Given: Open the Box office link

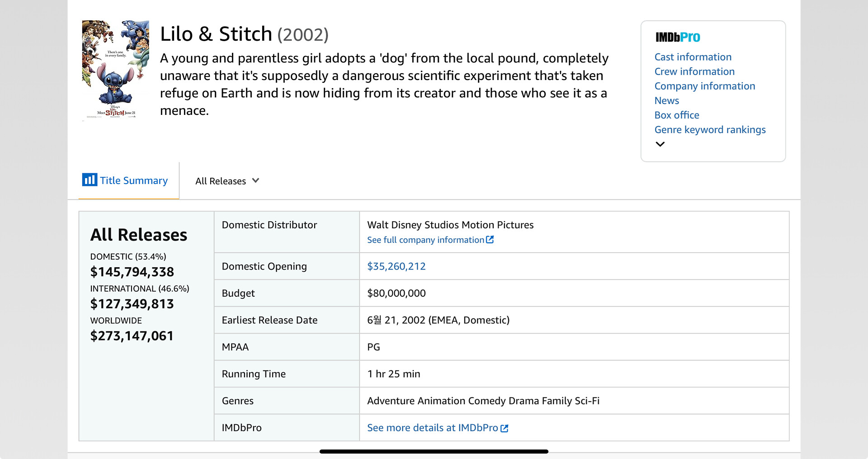Looking at the screenshot, I should (676, 115).
